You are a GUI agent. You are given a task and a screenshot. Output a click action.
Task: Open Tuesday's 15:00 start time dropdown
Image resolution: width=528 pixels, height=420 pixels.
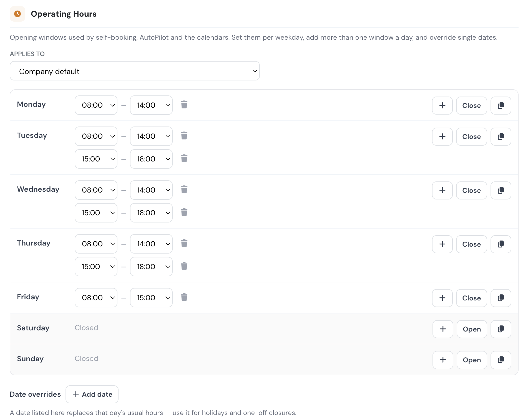[x=96, y=159]
